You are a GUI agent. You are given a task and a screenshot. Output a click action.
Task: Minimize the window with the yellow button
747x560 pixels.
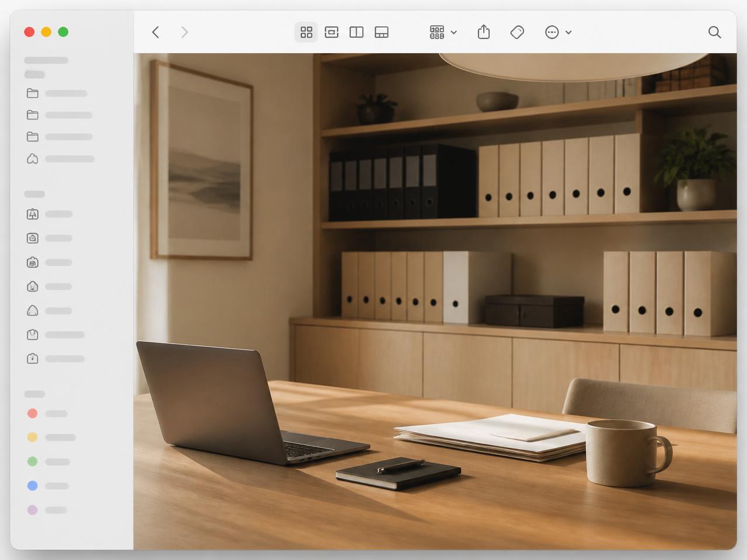(x=46, y=32)
